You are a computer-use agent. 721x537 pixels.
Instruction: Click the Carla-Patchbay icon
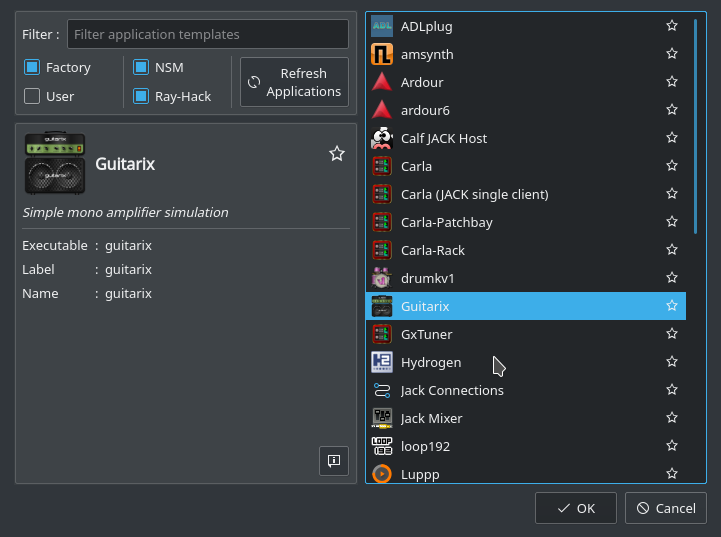point(382,223)
